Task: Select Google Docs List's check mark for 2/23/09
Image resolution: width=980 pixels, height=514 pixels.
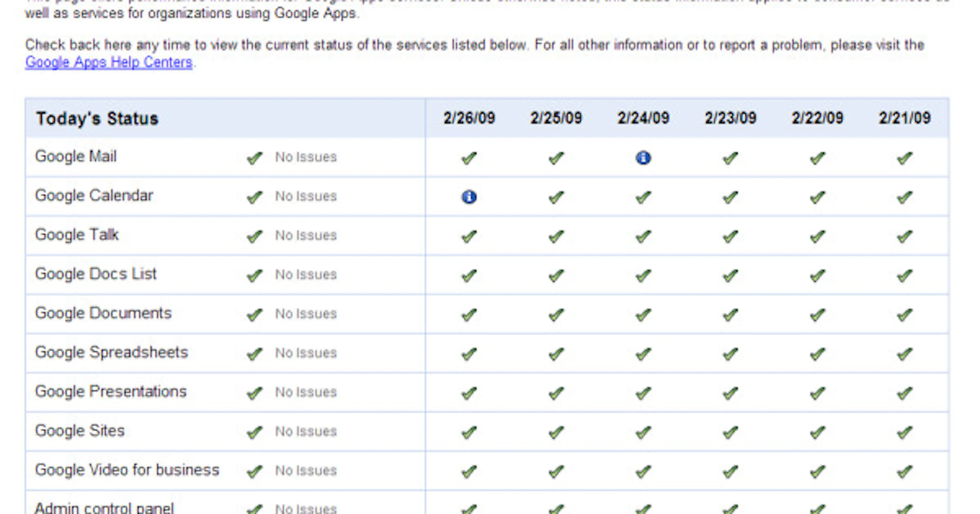Action: (x=731, y=275)
